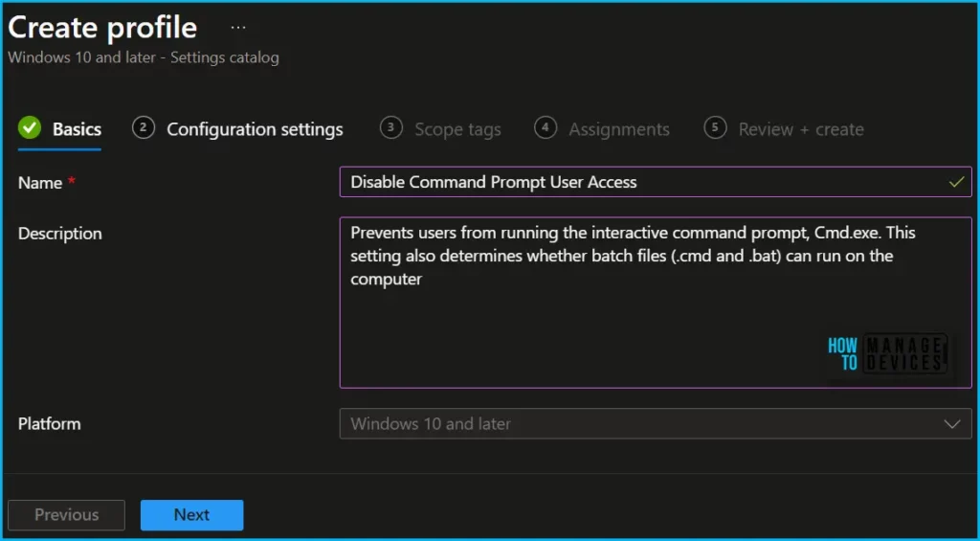The height and width of the screenshot is (541, 980).
Task: Click the Create profile heading
Action: click(x=102, y=28)
